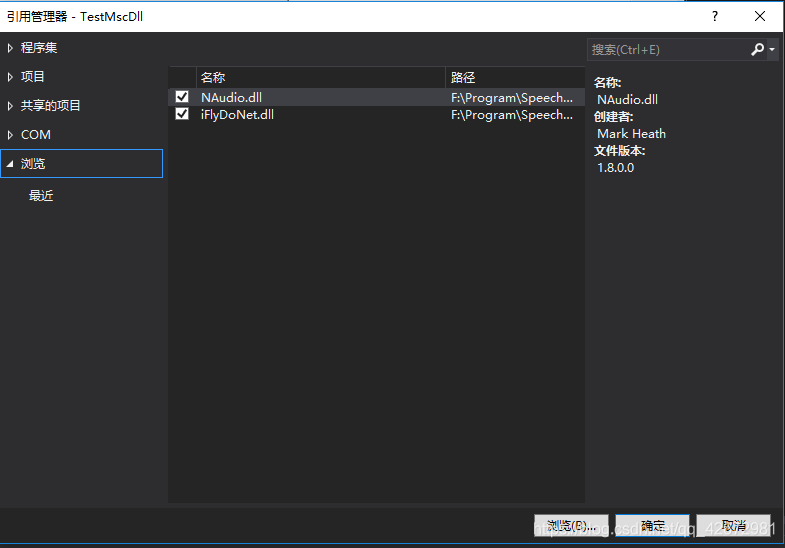Toggle the NAudio.dll reference checkbox
The width and height of the screenshot is (785, 548).
[182, 97]
